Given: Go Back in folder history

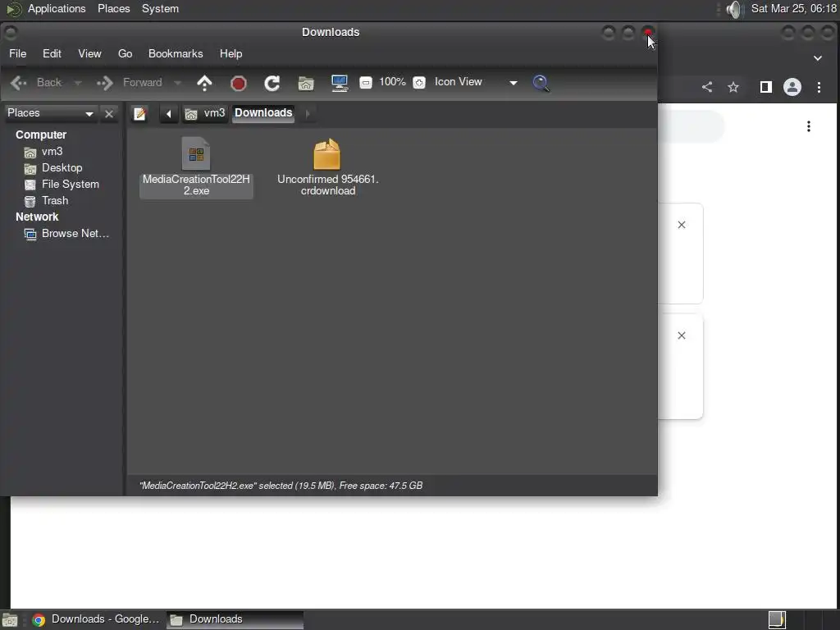Looking at the screenshot, I should (36, 83).
